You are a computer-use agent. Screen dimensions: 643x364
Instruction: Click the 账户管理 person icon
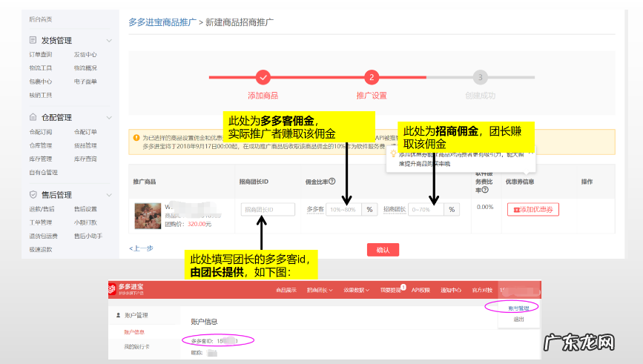click(119, 315)
